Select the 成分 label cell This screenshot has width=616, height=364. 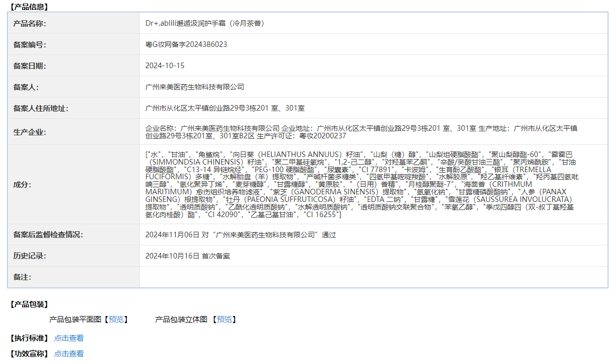(74, 184)
